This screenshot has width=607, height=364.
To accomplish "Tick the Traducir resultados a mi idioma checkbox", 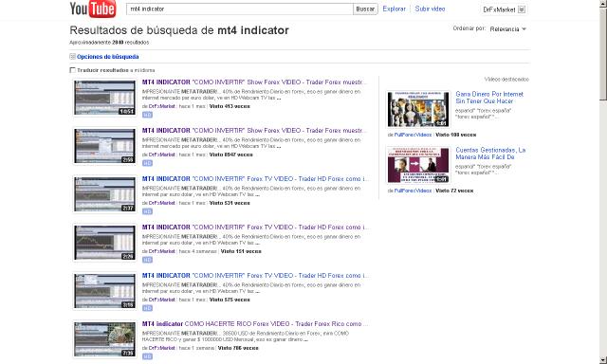I will 72,70.
